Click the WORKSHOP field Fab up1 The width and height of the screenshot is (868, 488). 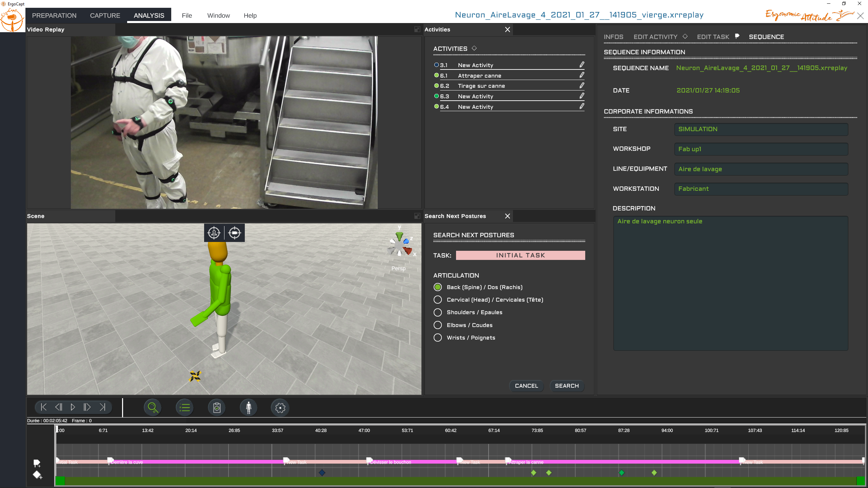coord(761,149)
